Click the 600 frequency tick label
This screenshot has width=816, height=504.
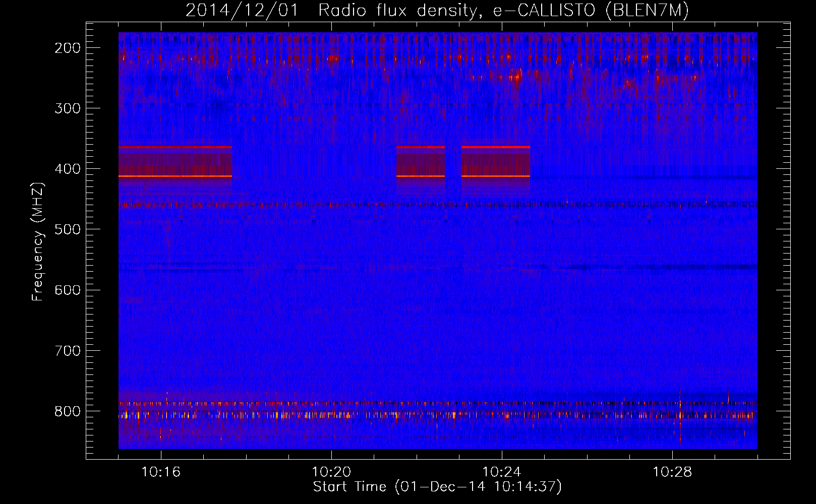pos(67,290)
